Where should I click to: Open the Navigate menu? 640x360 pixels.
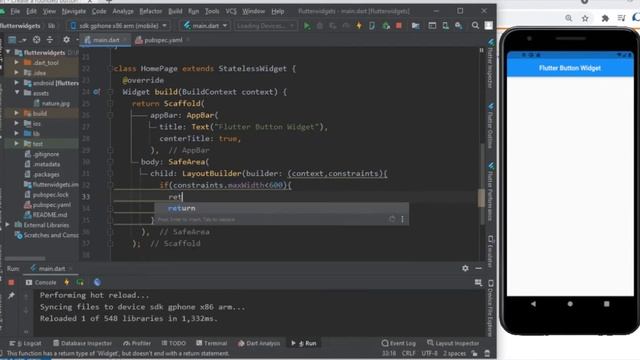coord(73,11)
